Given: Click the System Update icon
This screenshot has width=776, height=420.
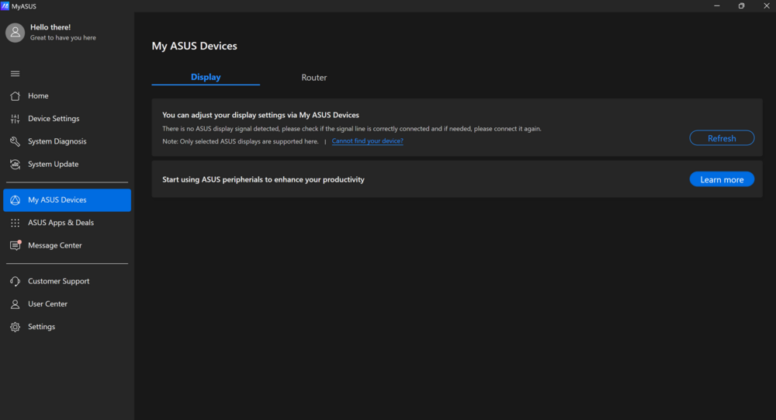Looking at the screenshot, I should [x=15, y=164].
